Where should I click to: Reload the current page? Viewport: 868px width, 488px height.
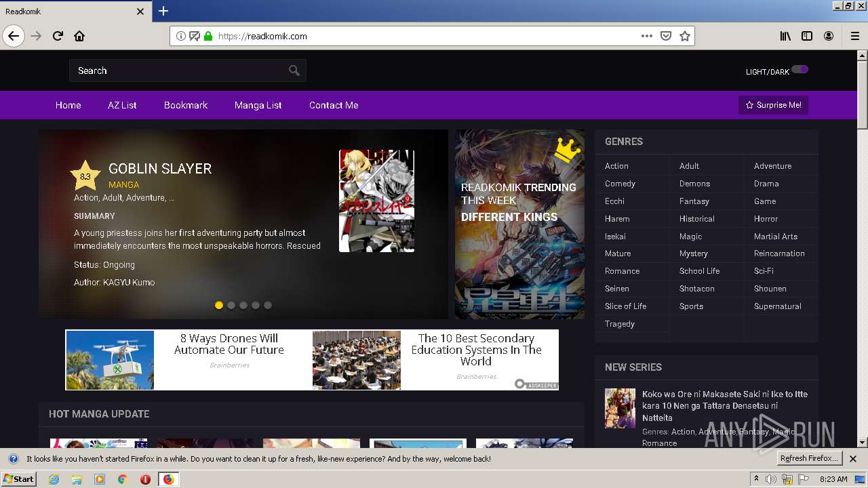tap(58, 36)
